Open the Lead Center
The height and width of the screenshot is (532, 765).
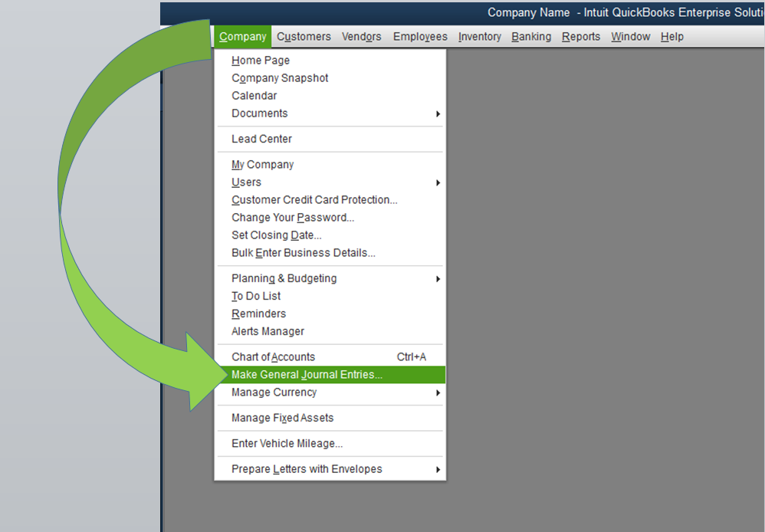tap(261, 139)
